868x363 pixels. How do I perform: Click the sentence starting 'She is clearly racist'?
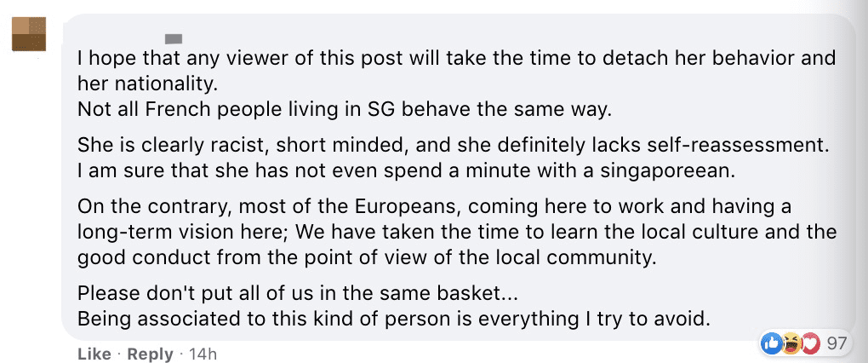point(451,146)
